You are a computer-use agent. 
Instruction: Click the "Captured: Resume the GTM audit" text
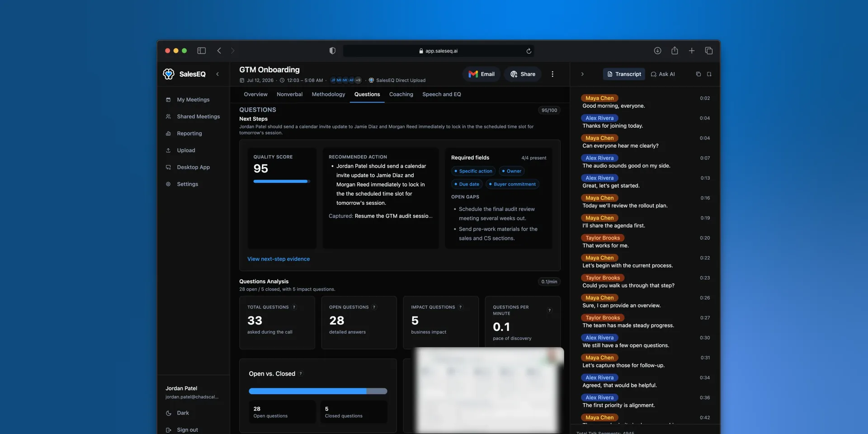pos(381,216)
